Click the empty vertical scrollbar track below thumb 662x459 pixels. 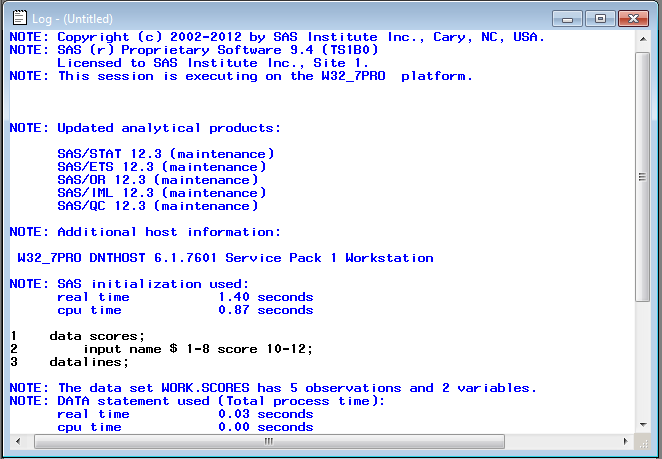pos(643,360)
